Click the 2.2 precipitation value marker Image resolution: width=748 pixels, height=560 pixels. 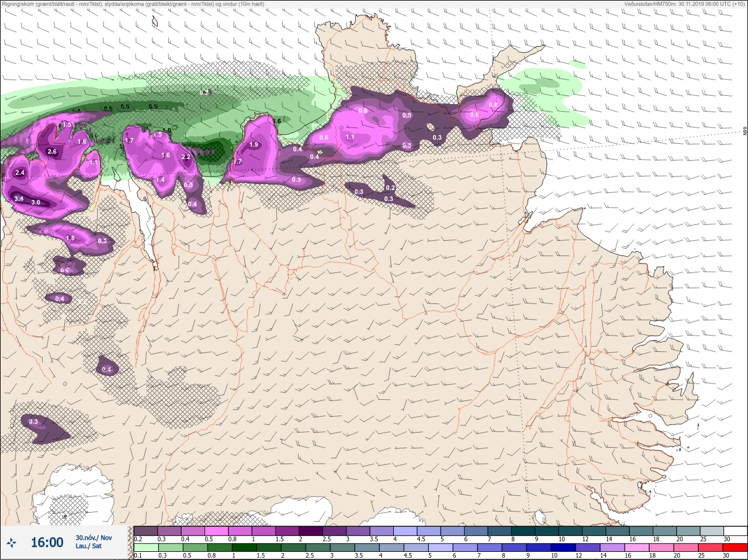click(x=186, y=157)
